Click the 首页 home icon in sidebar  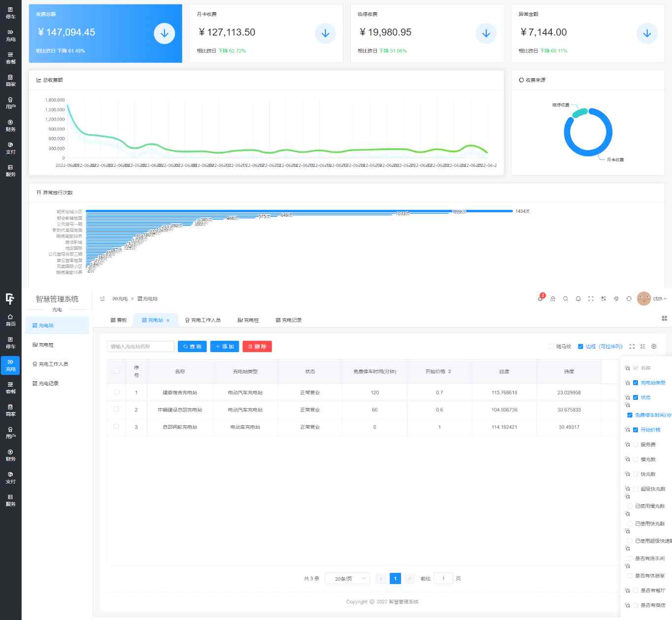10,320
